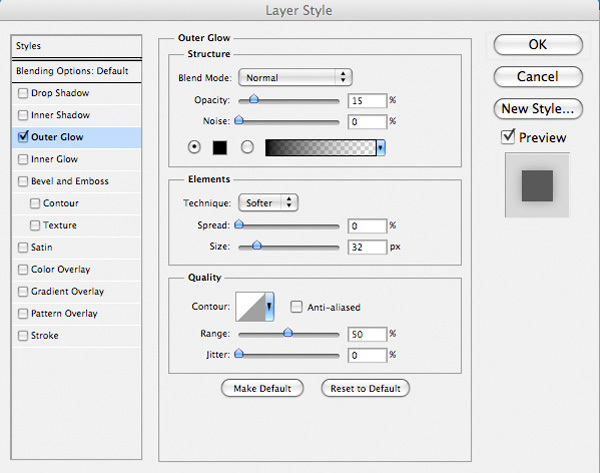Image resolution: width=600 pixels, height=473 pixels.
Task: Enable the Anti-aliased checkbox
Action: 296,307
